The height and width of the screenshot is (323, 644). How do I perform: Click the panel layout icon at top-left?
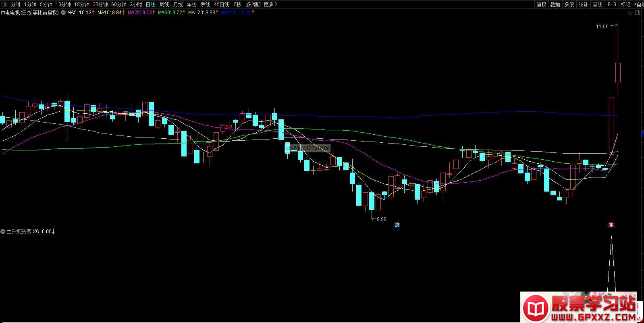tap(4, 4)
